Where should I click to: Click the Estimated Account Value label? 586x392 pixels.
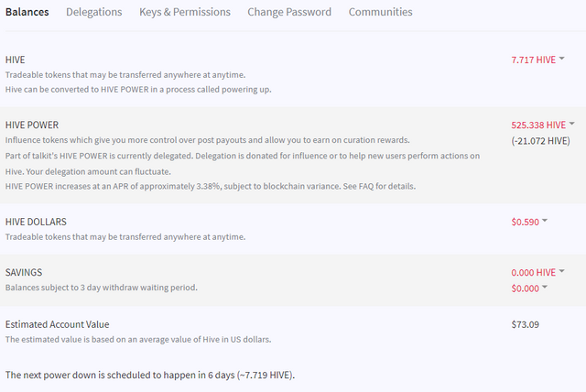(57, 324)
